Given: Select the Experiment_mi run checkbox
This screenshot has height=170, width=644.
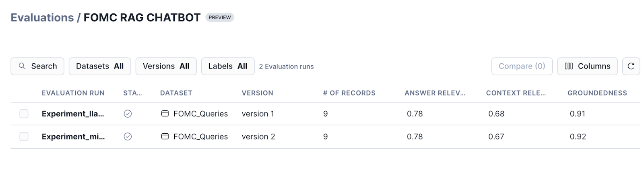Looking at the screenshot, I should click(x=24, y=137).
